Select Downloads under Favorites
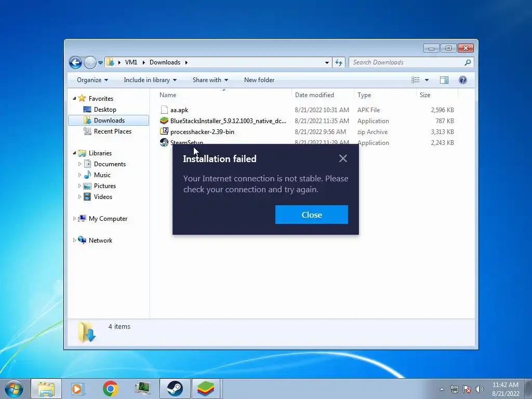 [109, 121]
